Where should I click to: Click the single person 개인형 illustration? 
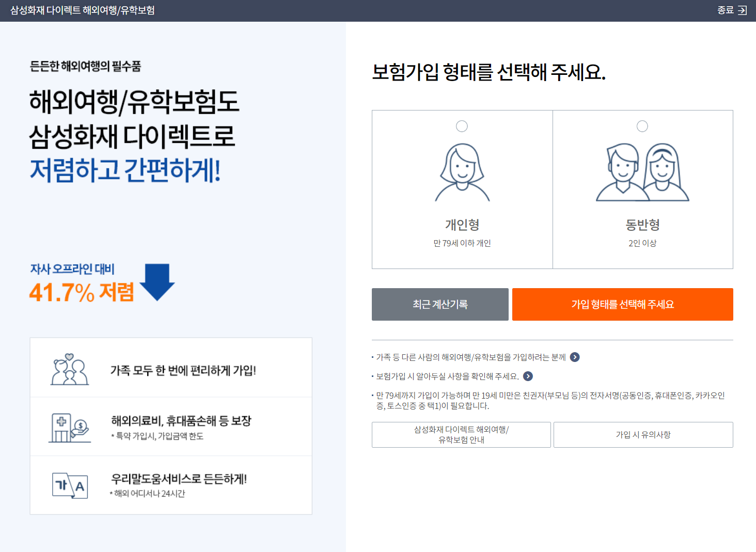coord(462,172)
